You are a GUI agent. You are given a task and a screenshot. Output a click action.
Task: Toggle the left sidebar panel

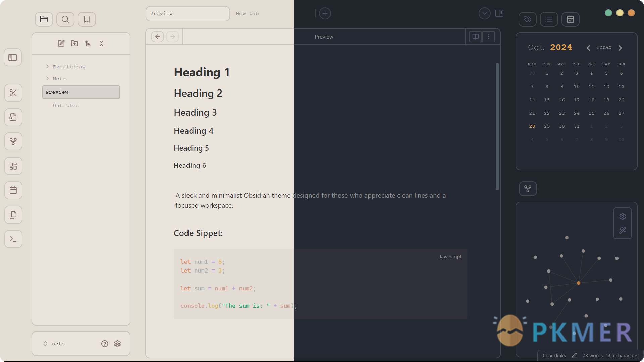(x=13, y=58)
